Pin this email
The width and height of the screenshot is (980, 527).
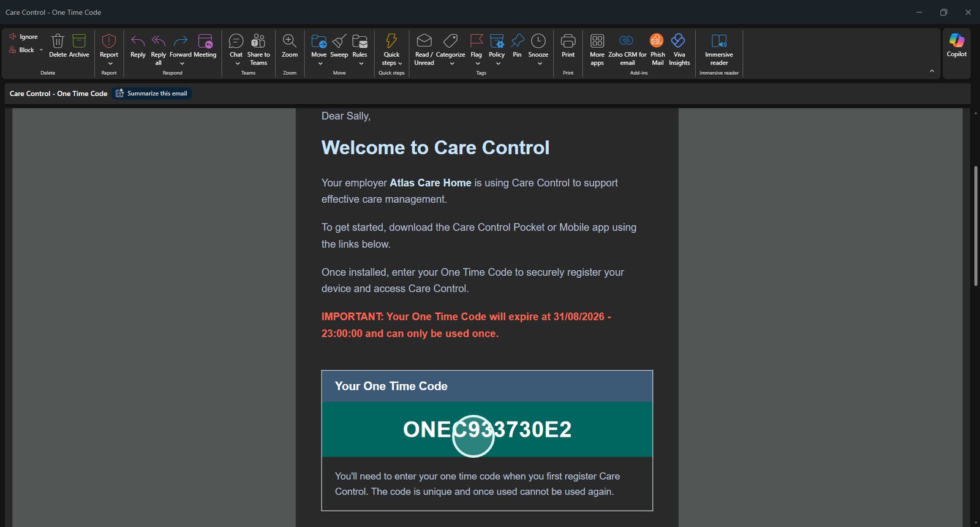point(518,41)
